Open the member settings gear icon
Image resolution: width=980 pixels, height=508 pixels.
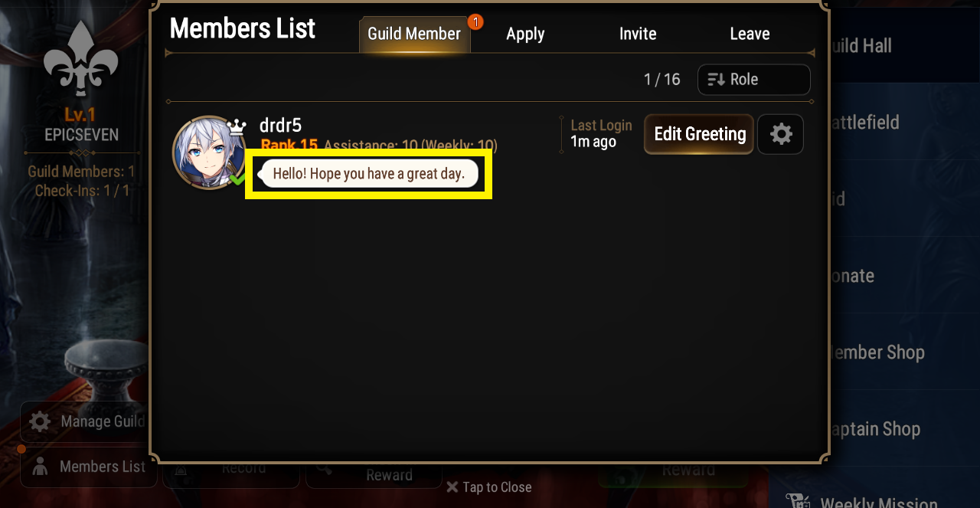coord(780,134)
